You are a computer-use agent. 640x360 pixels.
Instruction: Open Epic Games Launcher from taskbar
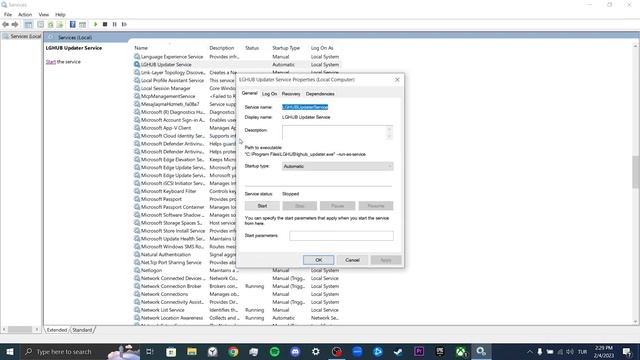coord(440,352)
